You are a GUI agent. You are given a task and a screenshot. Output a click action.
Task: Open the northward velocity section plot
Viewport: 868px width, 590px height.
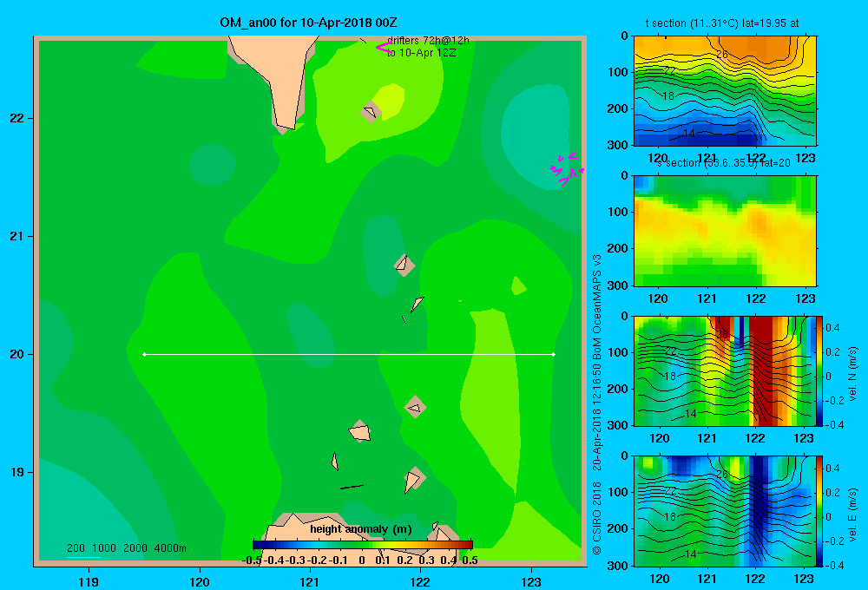[725, 370]
